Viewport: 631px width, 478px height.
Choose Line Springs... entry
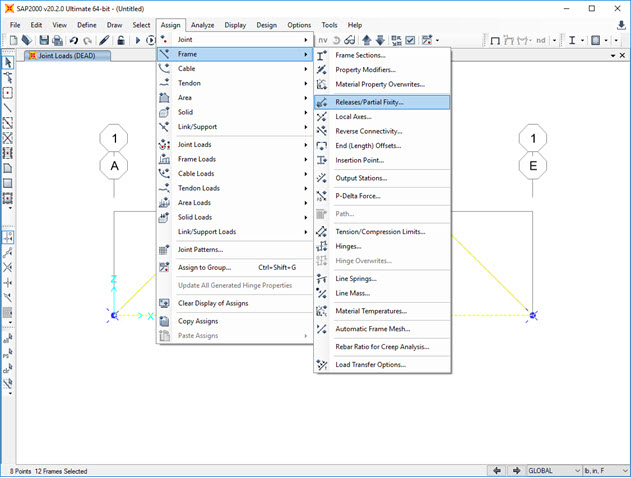(382, 278)
